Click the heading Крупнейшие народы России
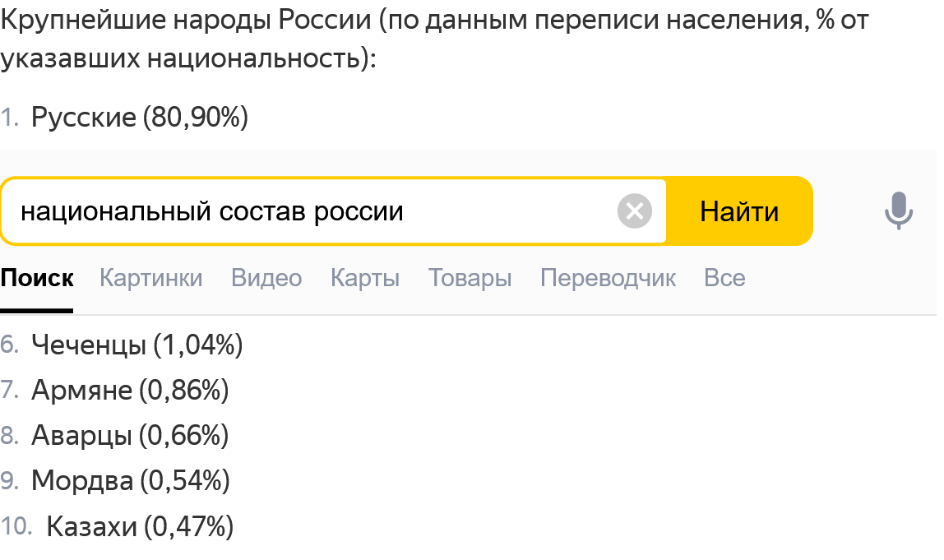This screenshot has width=944, height=560. 186,20
